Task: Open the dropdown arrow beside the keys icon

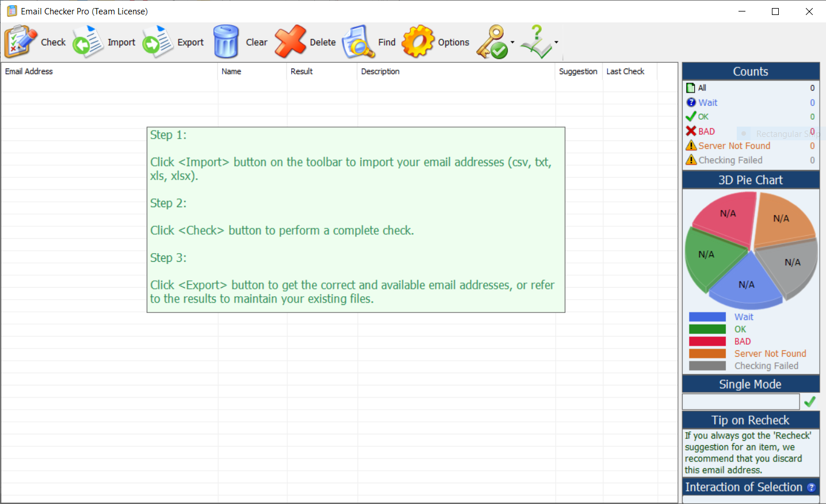Action: [512, 42]
